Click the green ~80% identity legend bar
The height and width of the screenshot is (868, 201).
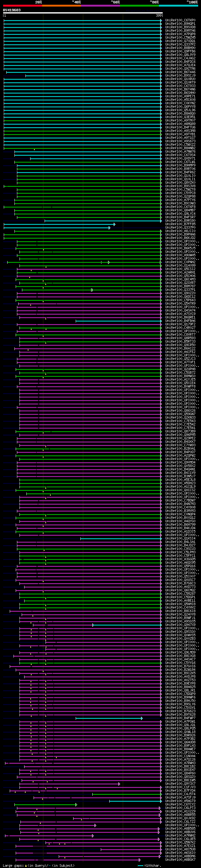click(x=139, y=5)
